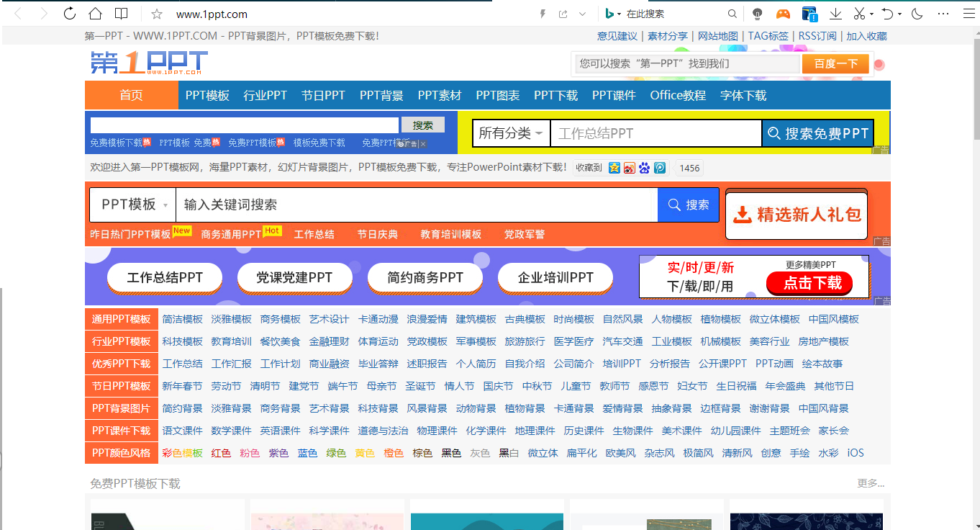This screenshot has width=980, height=530.
Task: Click the QQ Zone star share icon
Action: pyautogui.click(x=614, y=168)
